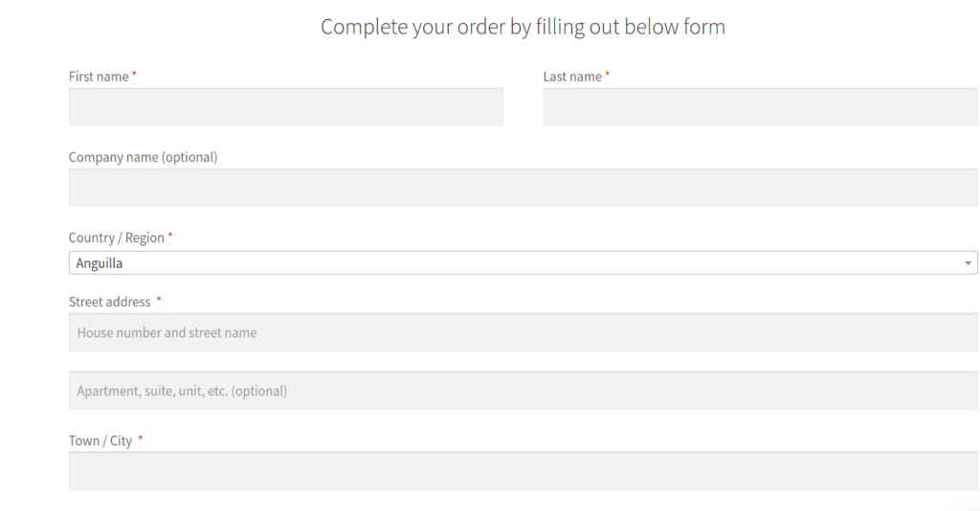Image resolution: width=980 pixels, height=511 pixels.
Task: Click the First name label
Action: (99, 77)
